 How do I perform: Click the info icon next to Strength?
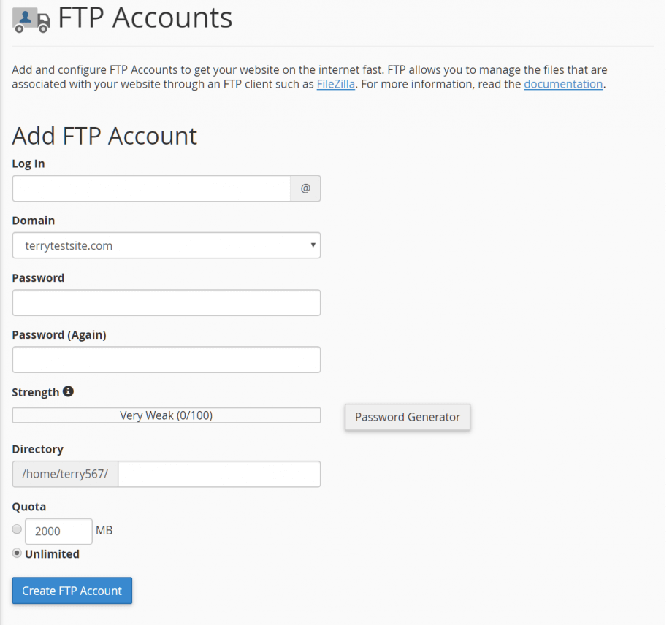[x=68, y=391]
